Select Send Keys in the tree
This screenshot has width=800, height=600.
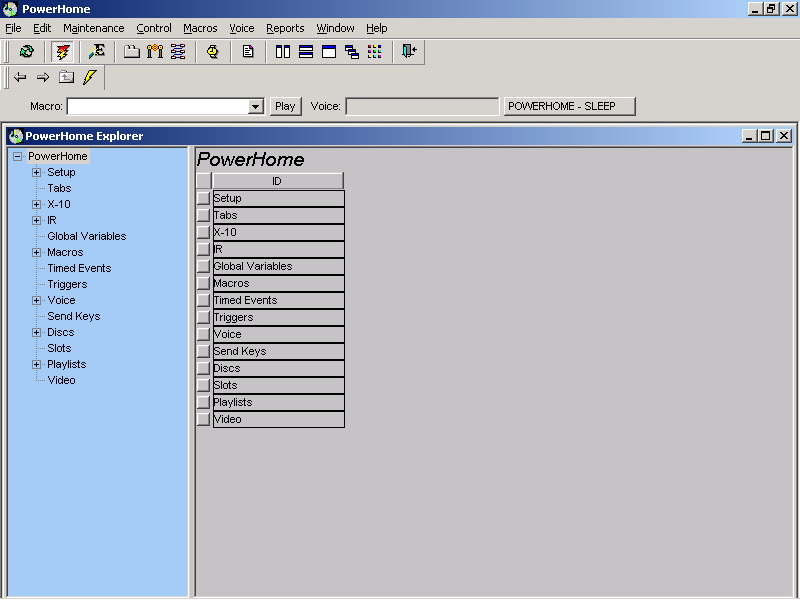pos(73,316)
